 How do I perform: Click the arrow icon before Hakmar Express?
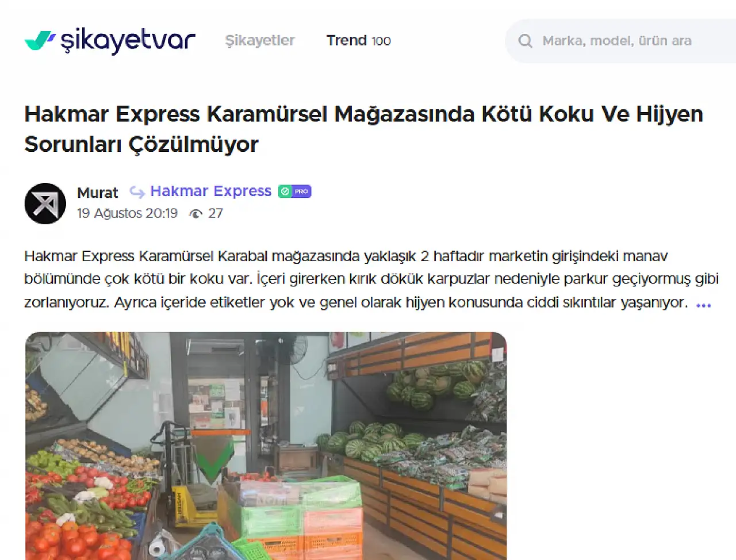(137, 191)
